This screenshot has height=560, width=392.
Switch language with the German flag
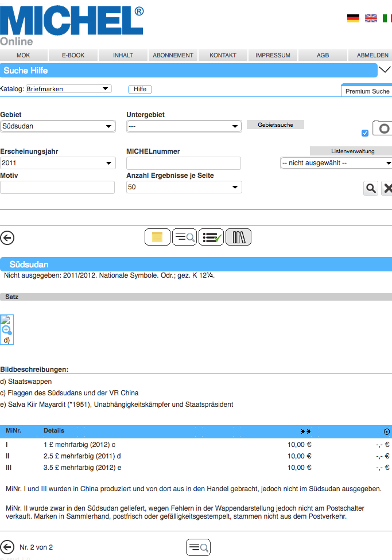pos(353,18)
